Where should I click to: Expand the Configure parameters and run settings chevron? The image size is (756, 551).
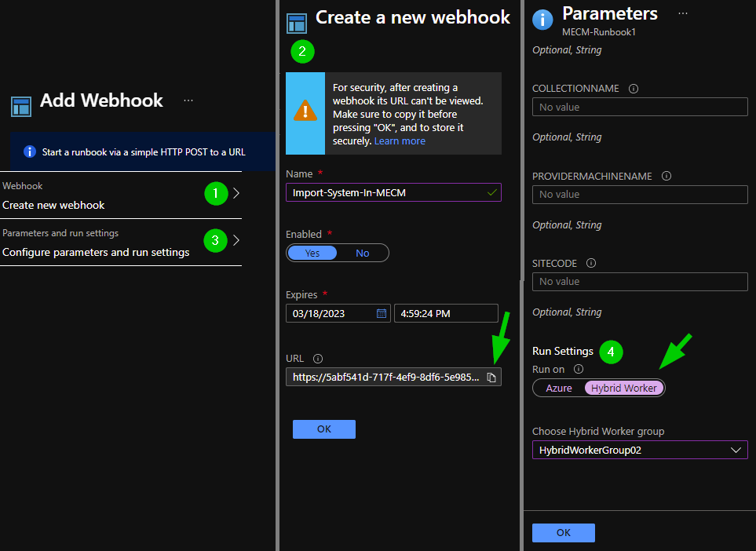pyautogui.click(x=236, y=240)
